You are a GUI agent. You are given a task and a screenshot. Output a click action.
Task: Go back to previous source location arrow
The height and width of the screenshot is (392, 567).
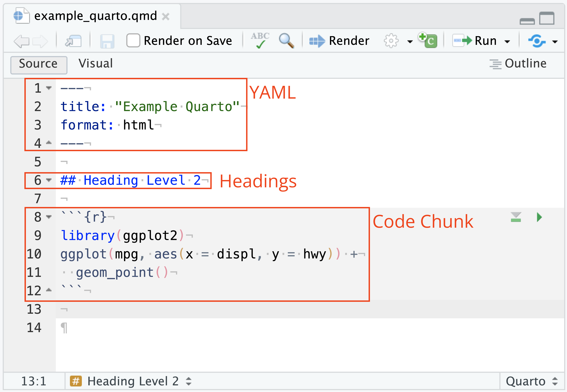coord(22,41)
